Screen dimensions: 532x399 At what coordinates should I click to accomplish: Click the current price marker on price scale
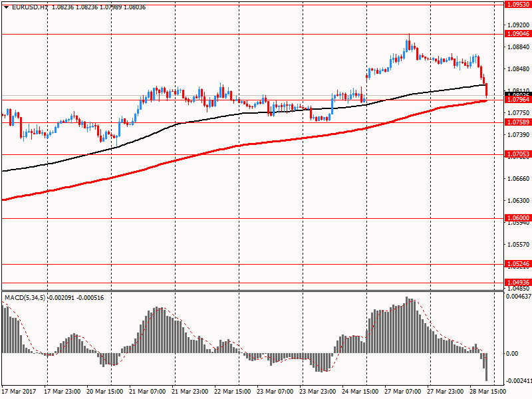pos(518,94)
